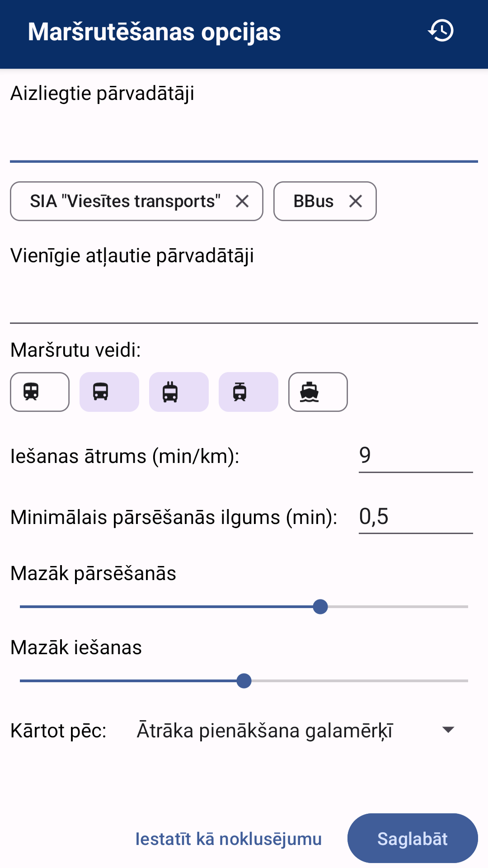The height and width of the screenshot is (868, 488).
Task: Toggle the train route type
Action: 40,392
